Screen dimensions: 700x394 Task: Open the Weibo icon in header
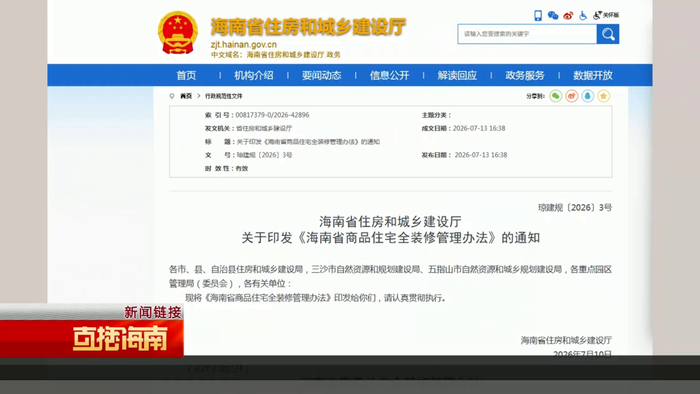(568, 16)
